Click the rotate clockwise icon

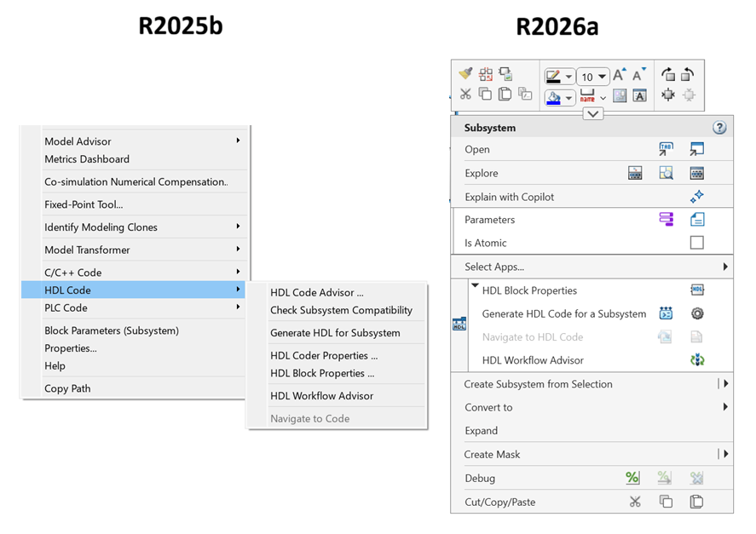tap(667, 74)
